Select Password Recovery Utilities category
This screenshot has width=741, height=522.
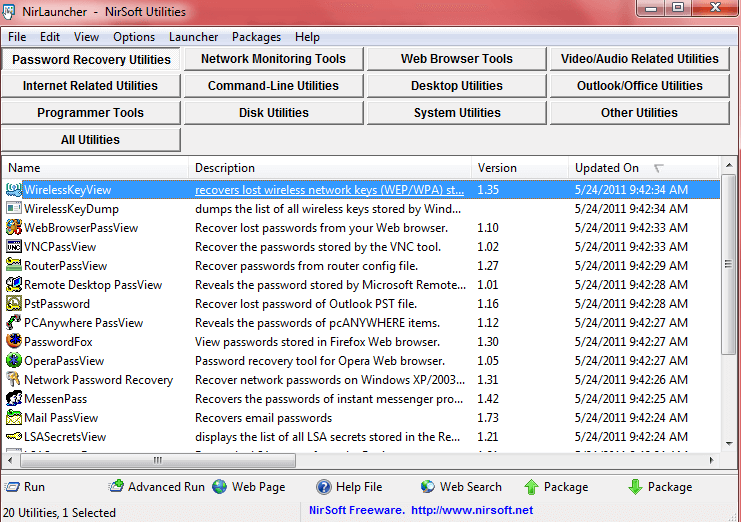91,60
